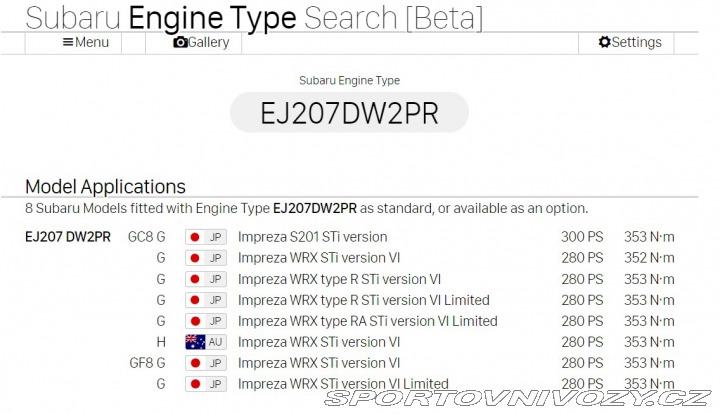Screen dimensions: 720x414
Task: Click the 300 PS power value
Action: tap(582, 237)
